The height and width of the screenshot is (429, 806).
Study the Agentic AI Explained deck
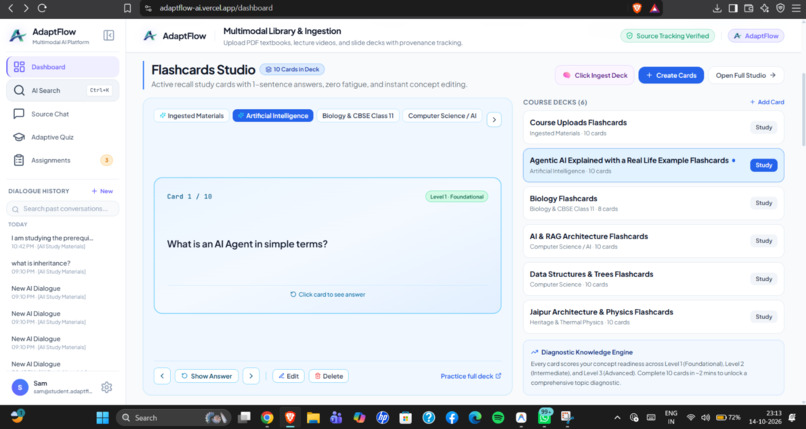click(x=763, y=165)
